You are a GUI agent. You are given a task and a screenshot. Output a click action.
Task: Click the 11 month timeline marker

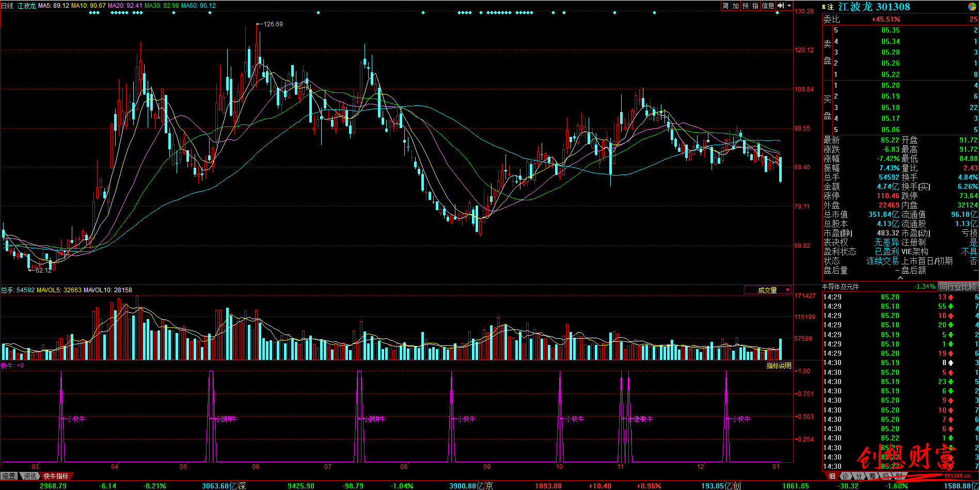click(621, 466)
